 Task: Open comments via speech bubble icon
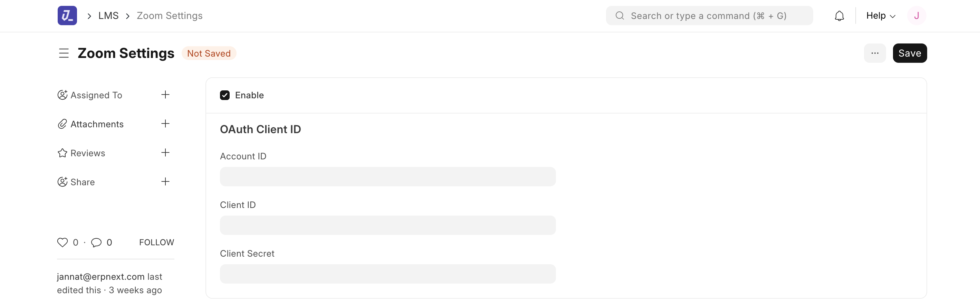96,242
